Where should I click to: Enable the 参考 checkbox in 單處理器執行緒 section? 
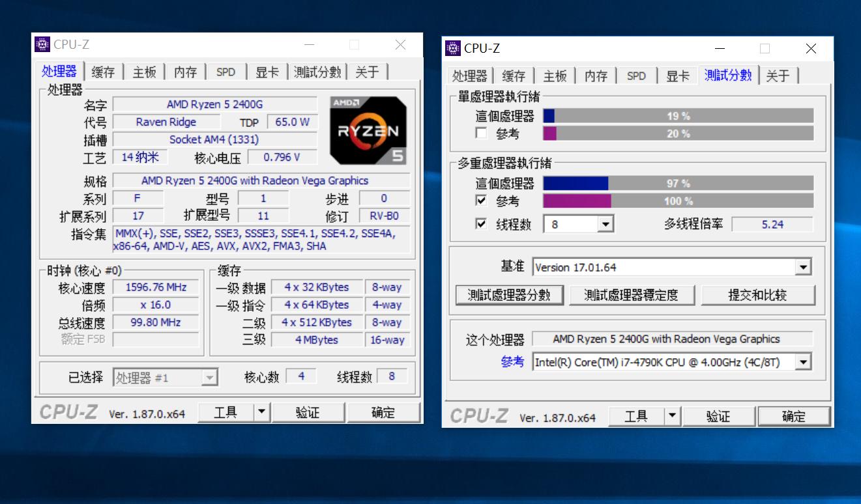tap(482, 133)
